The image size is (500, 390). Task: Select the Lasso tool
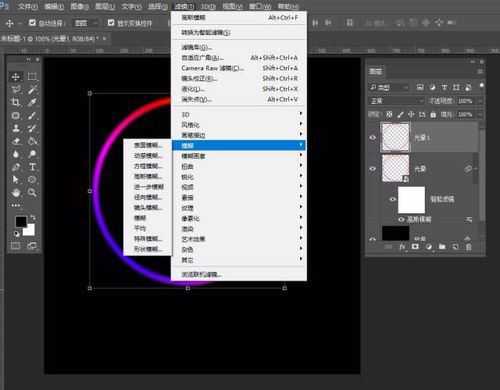click(15, 89)
